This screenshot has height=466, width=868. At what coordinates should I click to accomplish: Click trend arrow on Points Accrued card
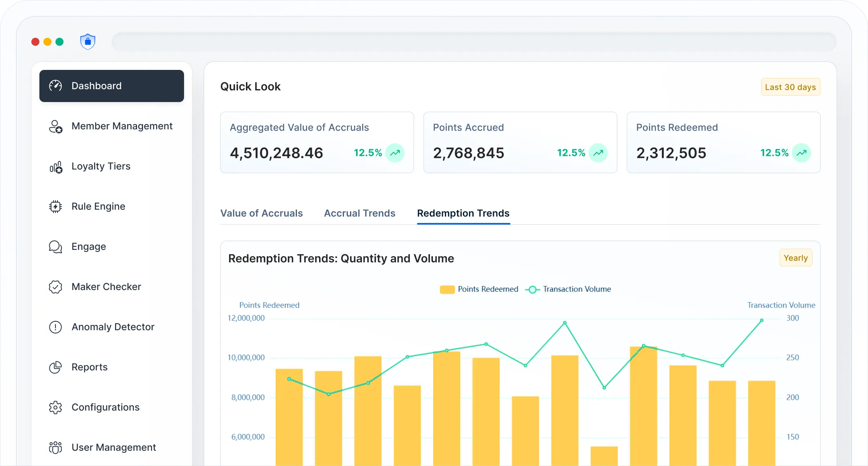point(598,153)
